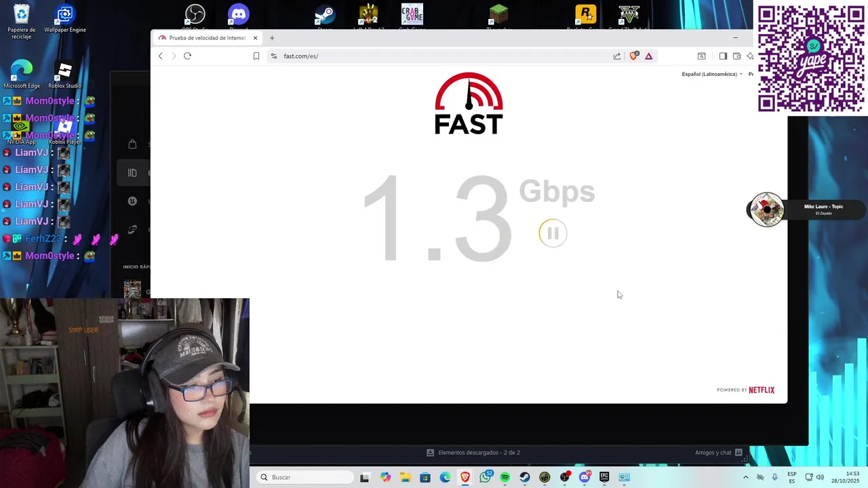Open the library icon in Steam sidebar

coord(132,173)
